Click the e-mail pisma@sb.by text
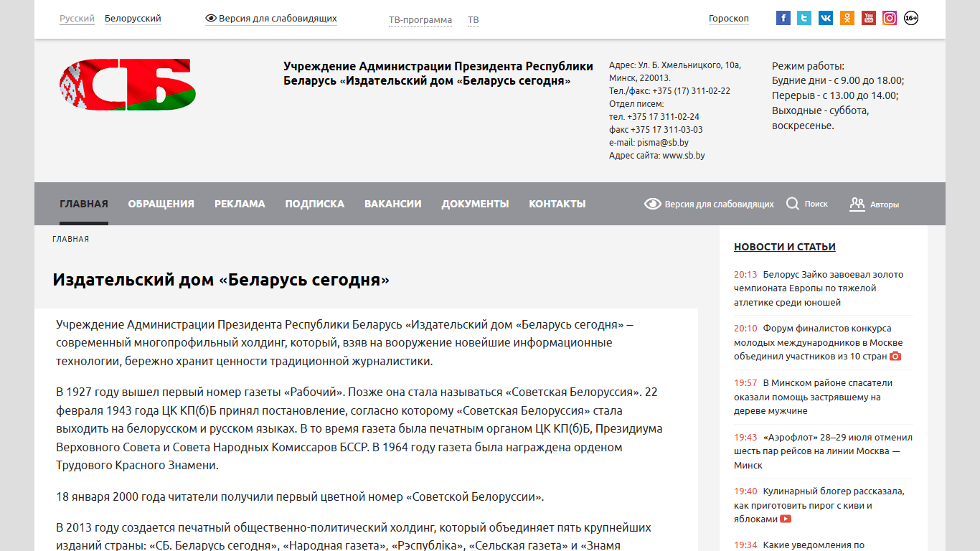The image size is (980, 551). click(649, 143)
